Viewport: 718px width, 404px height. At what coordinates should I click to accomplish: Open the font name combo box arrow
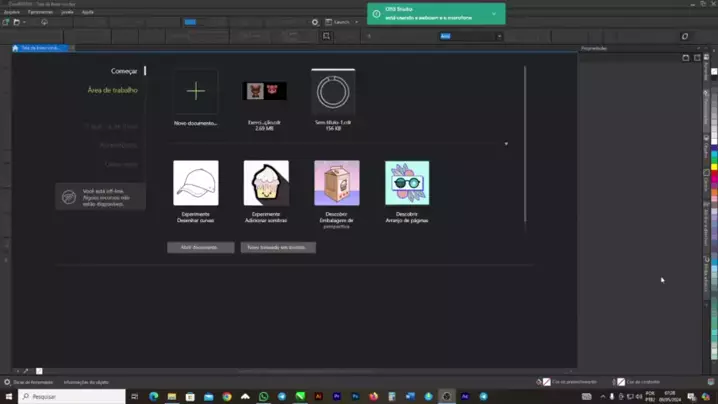point(499,36)
